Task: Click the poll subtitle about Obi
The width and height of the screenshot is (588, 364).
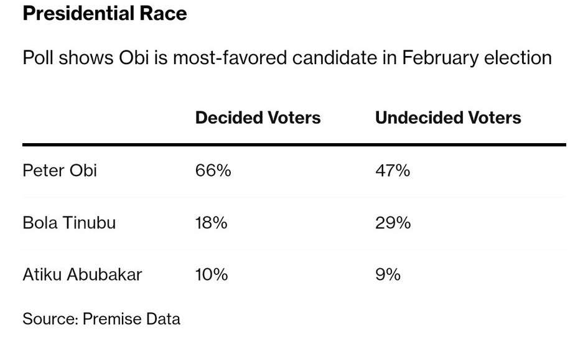Action: tap(287, 58)
